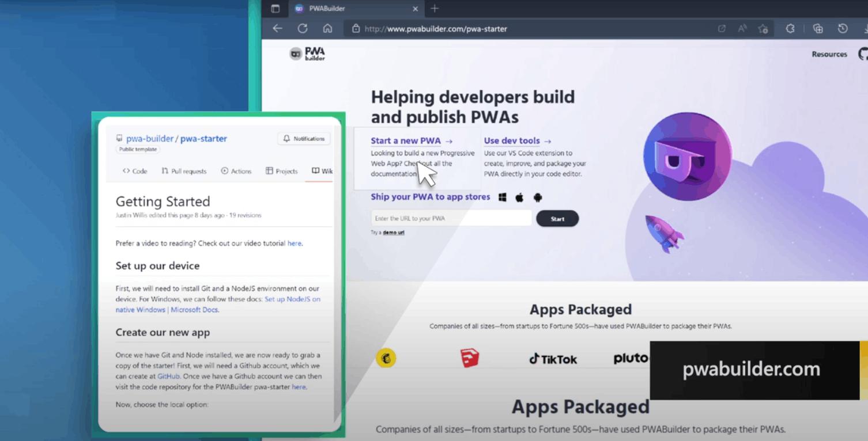Screen dimensions: 868x441
Task: Click the browser back arrow
Action: (x=278, y=28)
